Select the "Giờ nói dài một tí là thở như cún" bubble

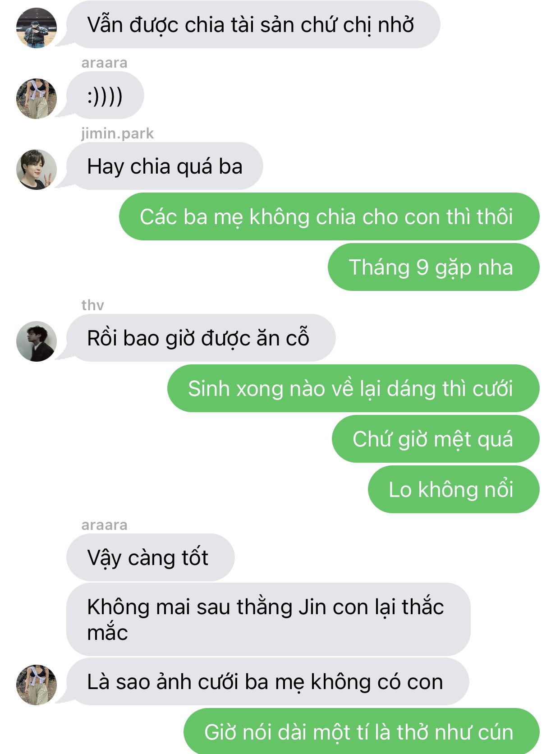pos(362,731)
